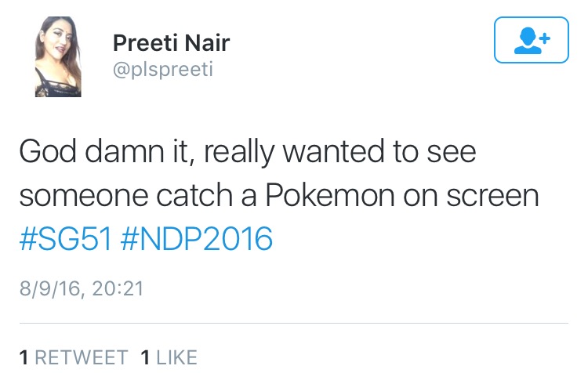
Task: Click the time "20:21" below the tweet
Action: click(x=117, y=288)
